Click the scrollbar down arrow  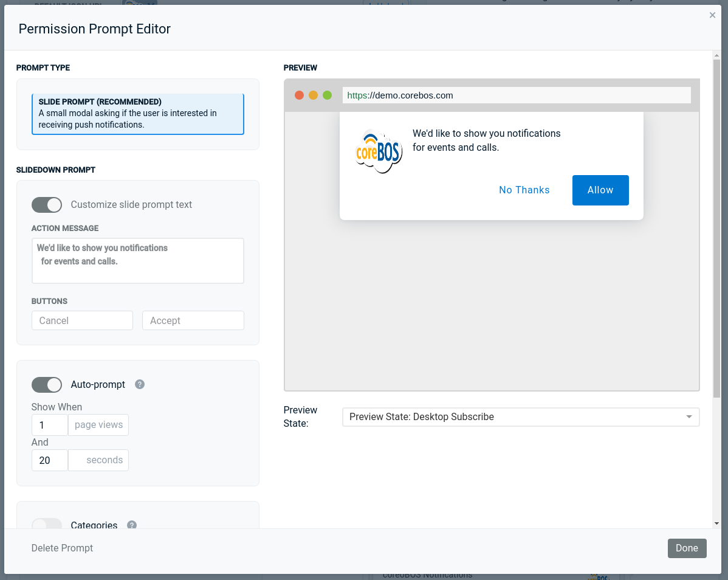tap(716, 523)
